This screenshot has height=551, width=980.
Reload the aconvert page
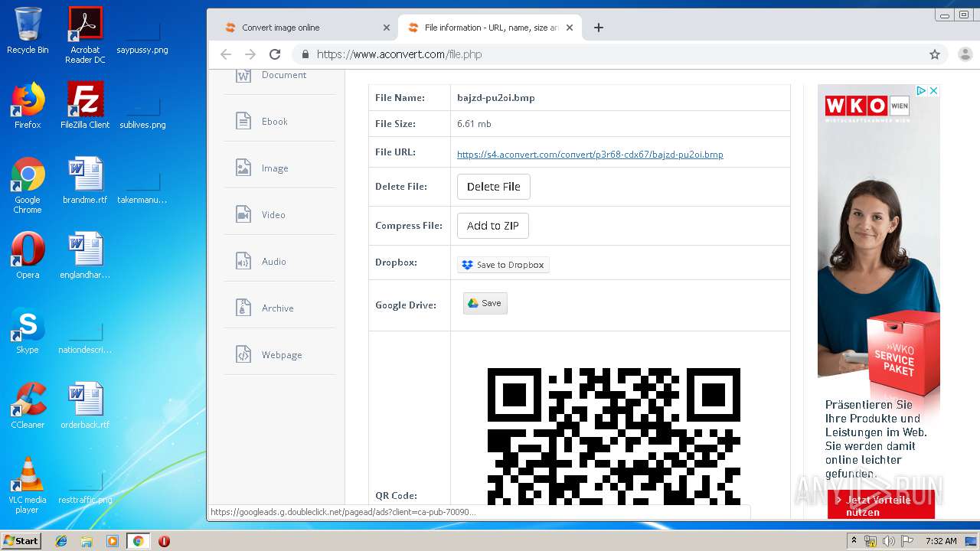275,54
